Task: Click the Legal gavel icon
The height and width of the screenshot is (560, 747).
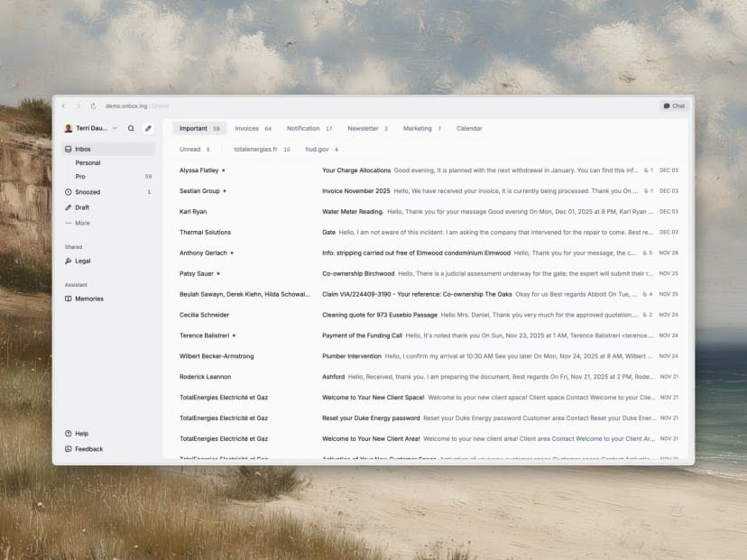Action: [69, 261]
